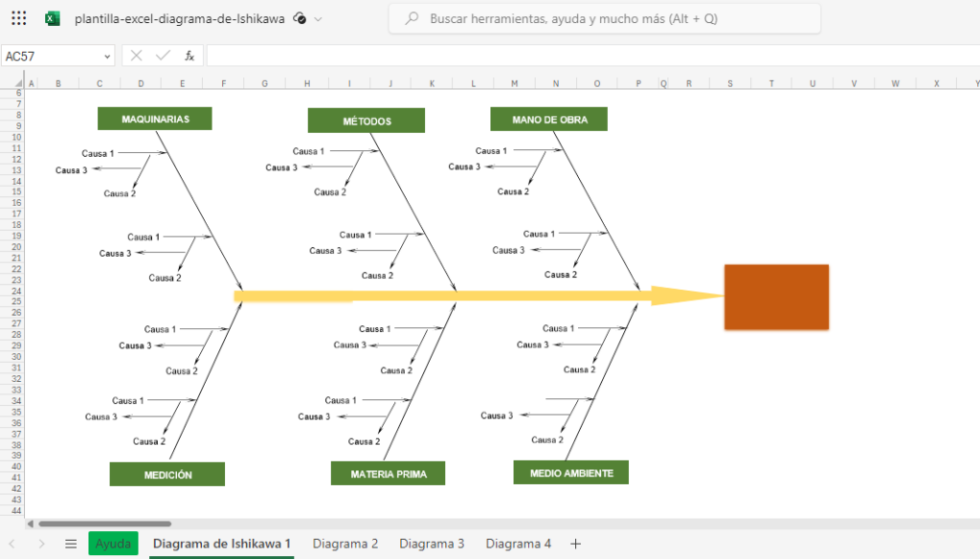Open the Name Box dropdown arrow
The width and height of the screenshot is (980, 559).
point(107,56)
